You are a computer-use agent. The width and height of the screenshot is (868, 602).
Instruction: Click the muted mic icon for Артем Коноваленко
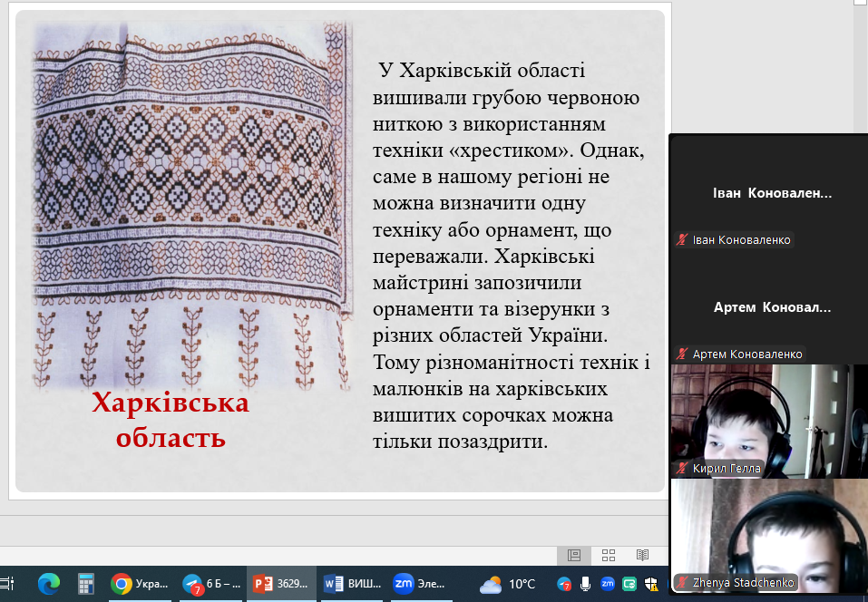point(683,354)
